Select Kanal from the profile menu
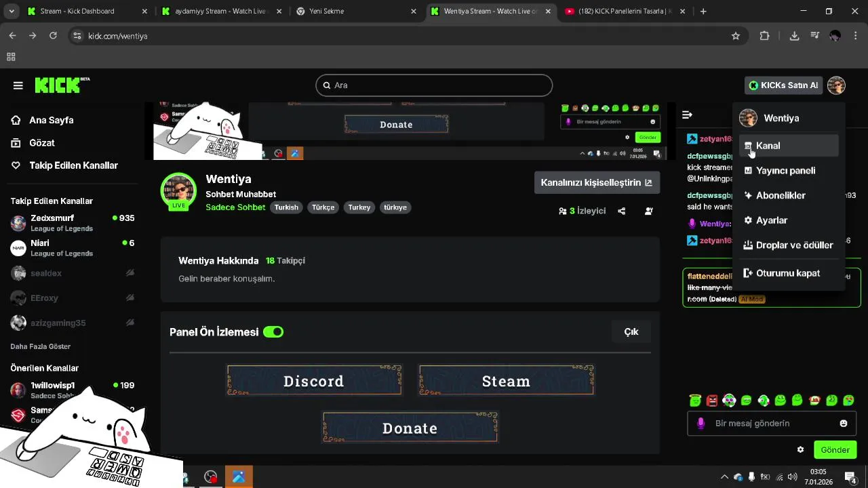868x488 pixels. point(788,146)
